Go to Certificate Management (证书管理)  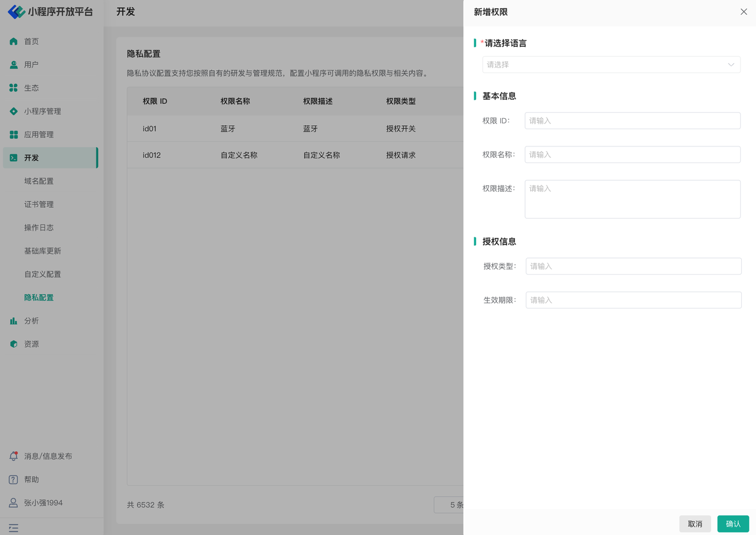[x=39, y=204]
